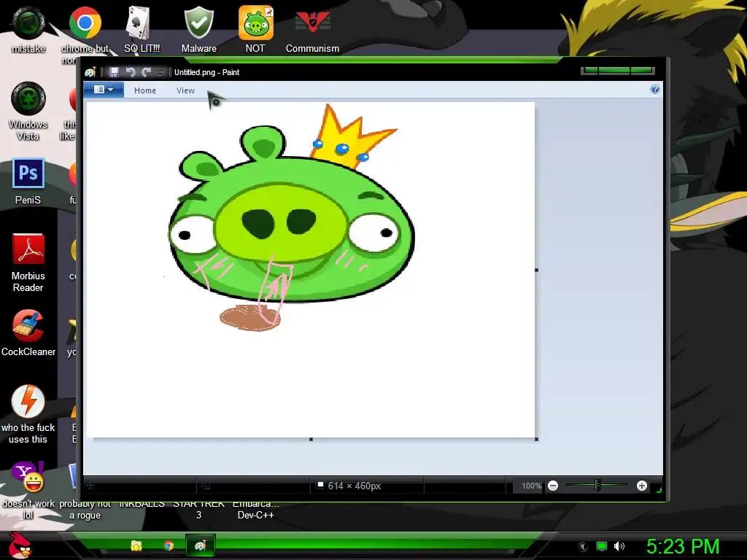The height and width of the screenshot is (560, 747).
Task: Click the zoom out minus button
Action: pos(553,486)
